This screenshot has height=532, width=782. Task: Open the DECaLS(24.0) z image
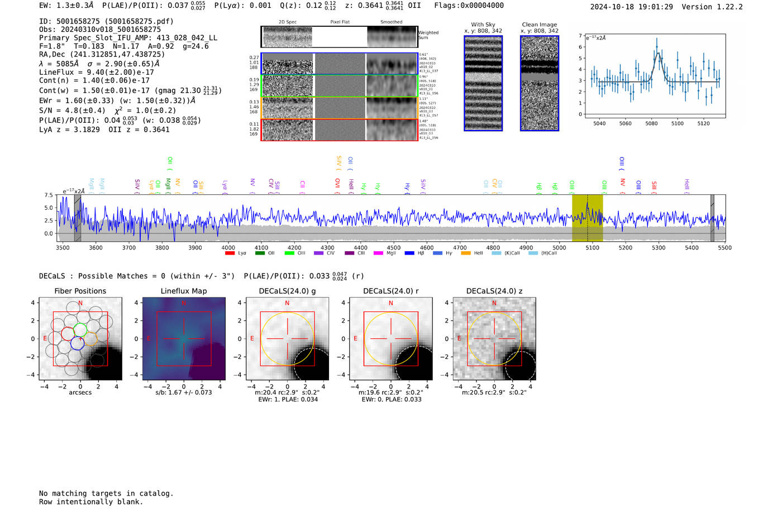pyautogui.click(x=494, y=338)
